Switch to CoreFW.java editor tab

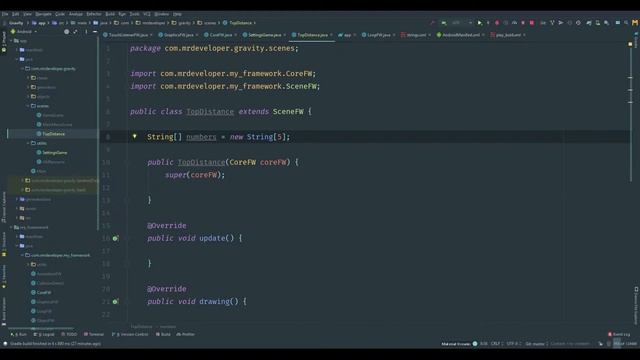pos(220,35)
